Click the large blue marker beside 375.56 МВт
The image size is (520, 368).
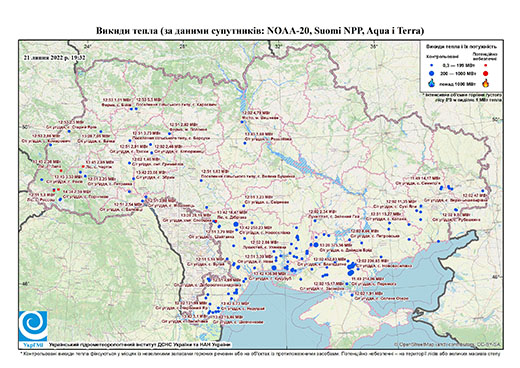316,245
